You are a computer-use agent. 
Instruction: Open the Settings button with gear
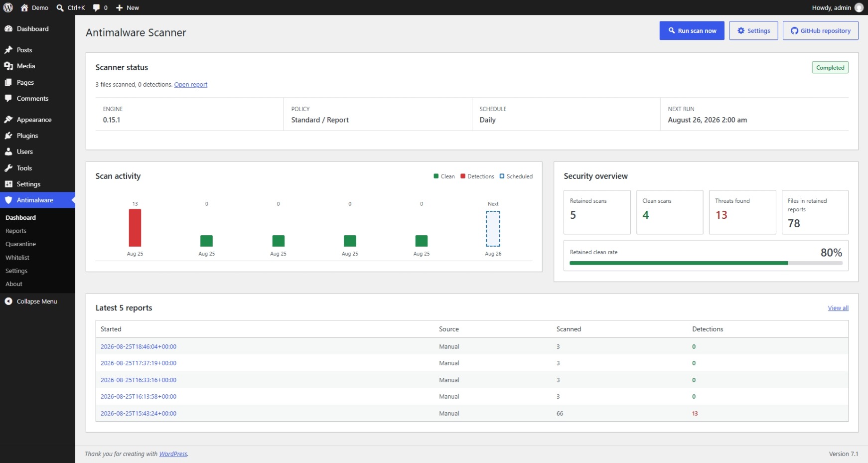753,30
